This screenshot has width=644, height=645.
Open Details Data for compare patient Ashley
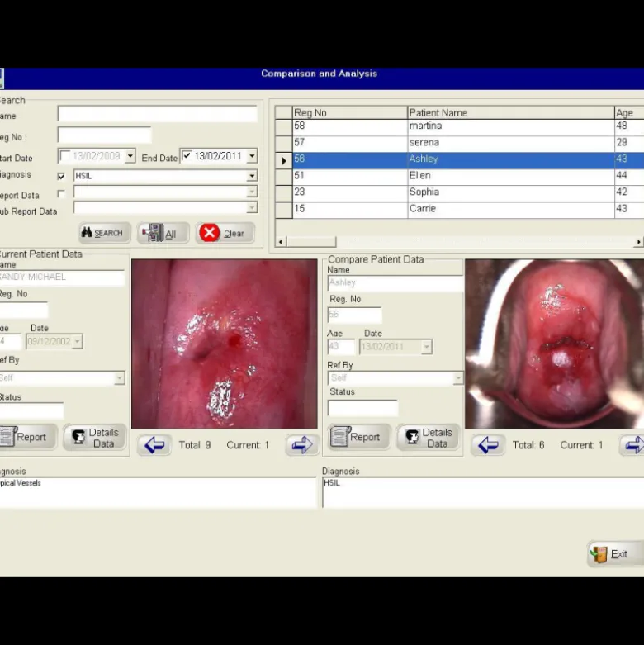(429, 437)
